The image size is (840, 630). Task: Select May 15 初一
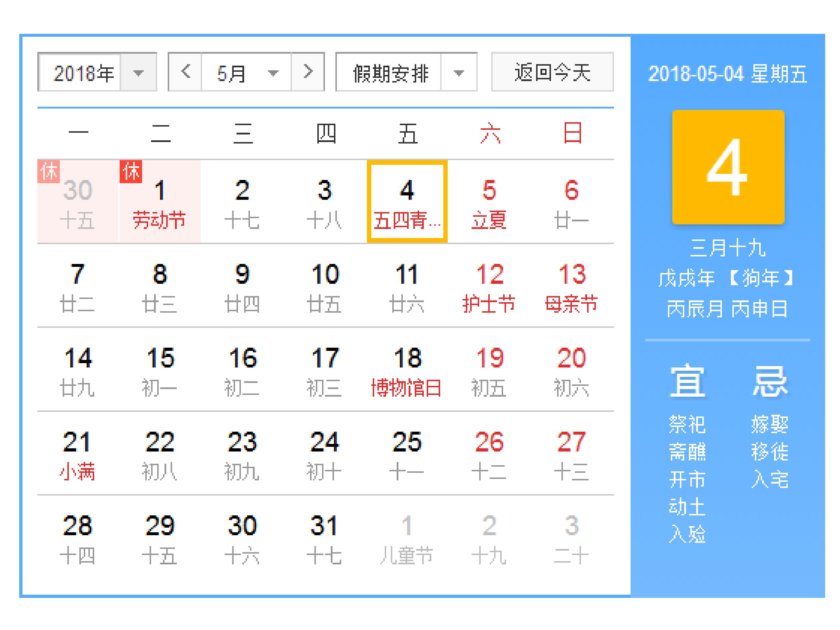click(160, 370)
